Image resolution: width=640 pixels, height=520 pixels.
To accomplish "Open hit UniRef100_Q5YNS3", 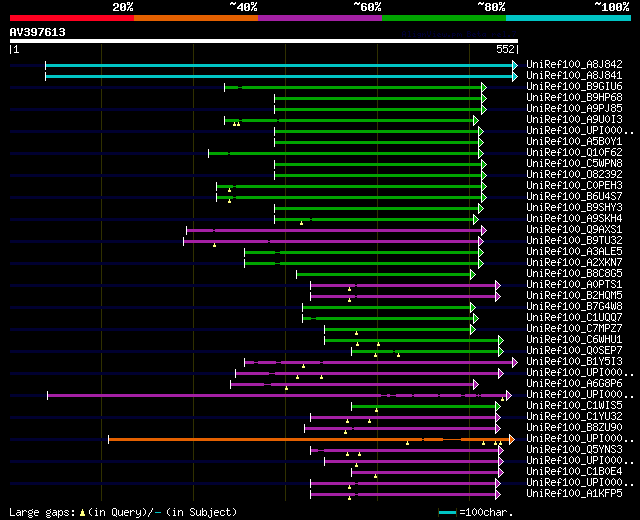I will pos(574,450).
